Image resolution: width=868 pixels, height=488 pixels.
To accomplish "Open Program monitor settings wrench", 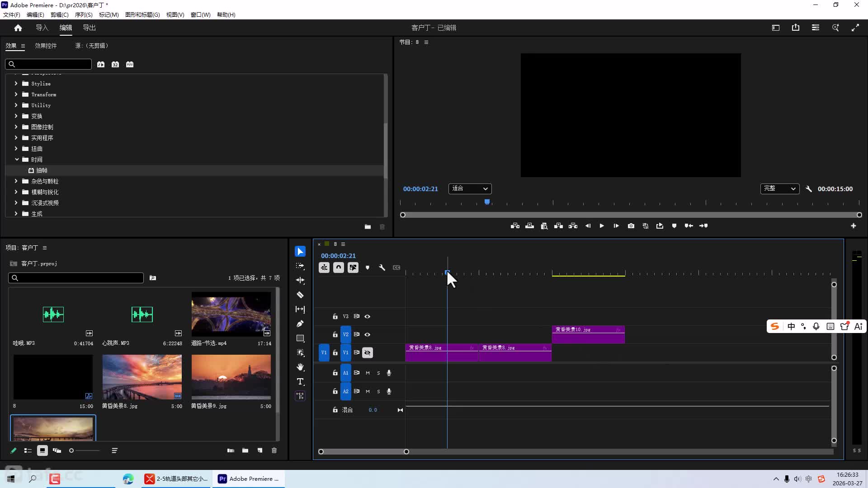I will coord(809,189).
